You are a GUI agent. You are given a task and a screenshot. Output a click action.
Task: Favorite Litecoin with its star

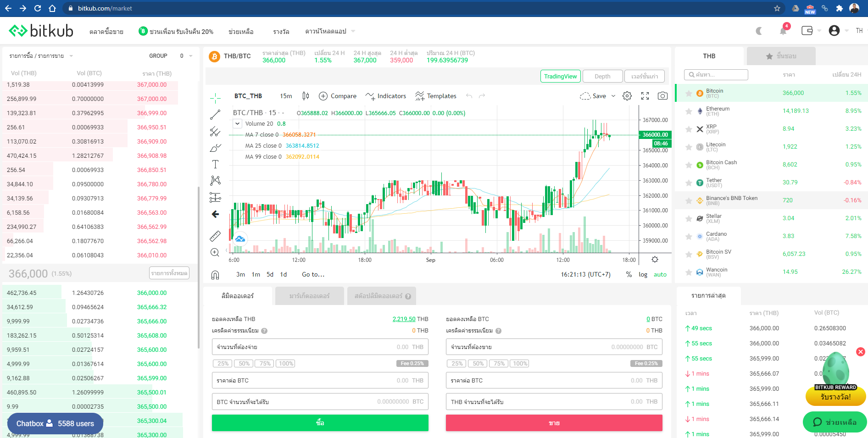click(x=689, y=147)
